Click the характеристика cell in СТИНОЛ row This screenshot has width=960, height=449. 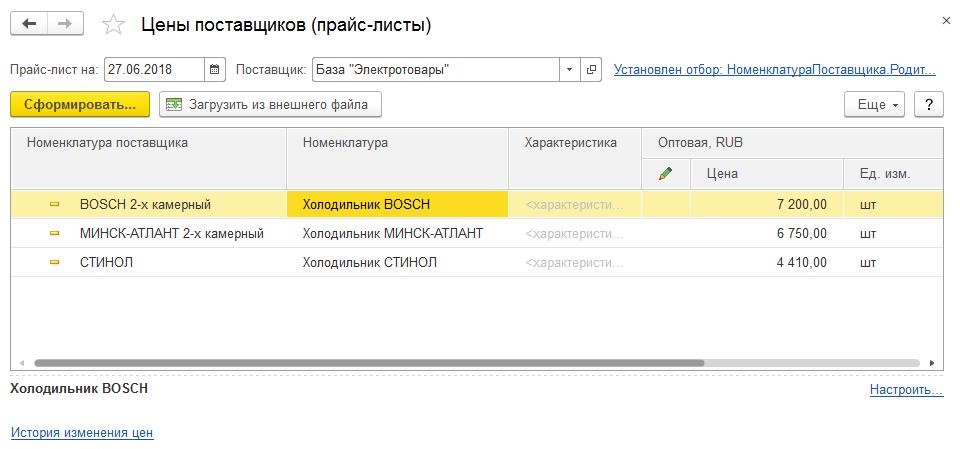pyautogui.click(x=575, y=262)
